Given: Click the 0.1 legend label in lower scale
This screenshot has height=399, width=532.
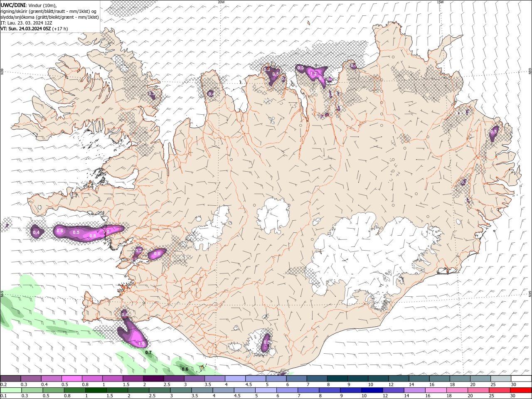Looking at the screenshot, I should coord(3,396).
